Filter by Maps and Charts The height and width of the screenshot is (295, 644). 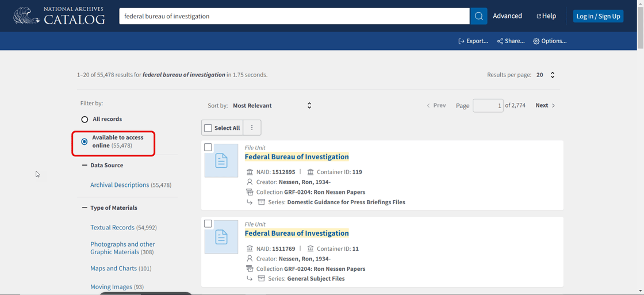[x=113, y=269]
